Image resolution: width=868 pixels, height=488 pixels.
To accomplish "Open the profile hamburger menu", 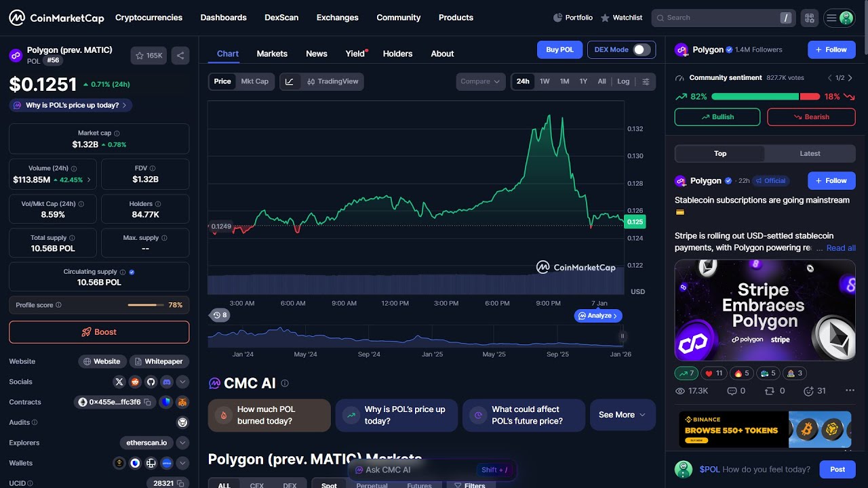I will tap(840, 18).
